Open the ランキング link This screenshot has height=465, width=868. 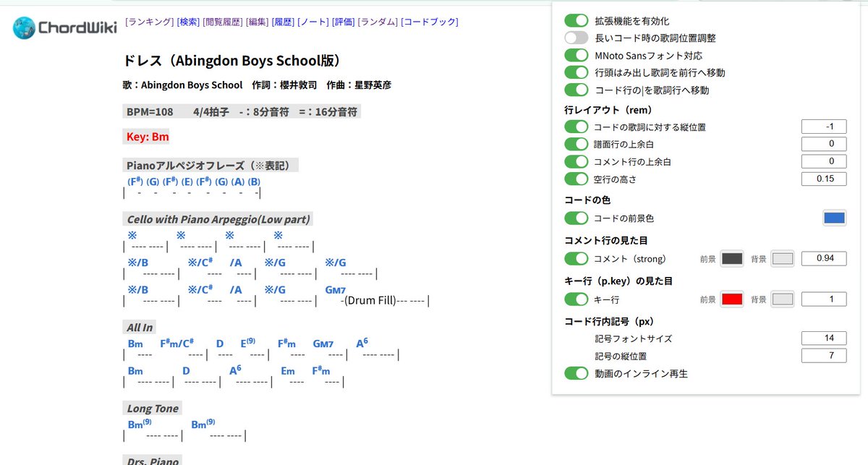point(150,22)
